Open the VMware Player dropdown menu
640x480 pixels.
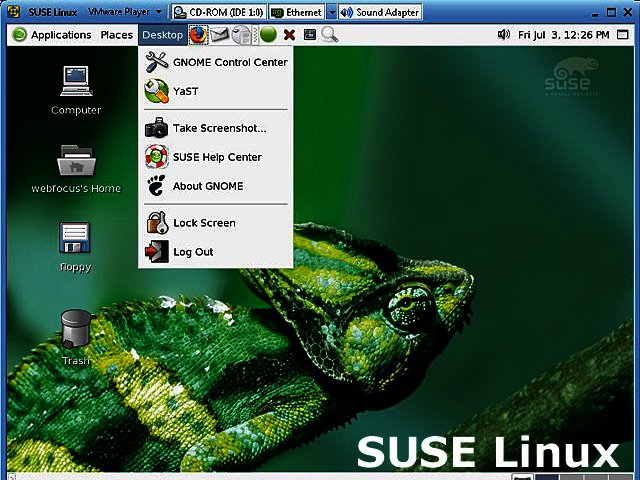coord(124,12)
